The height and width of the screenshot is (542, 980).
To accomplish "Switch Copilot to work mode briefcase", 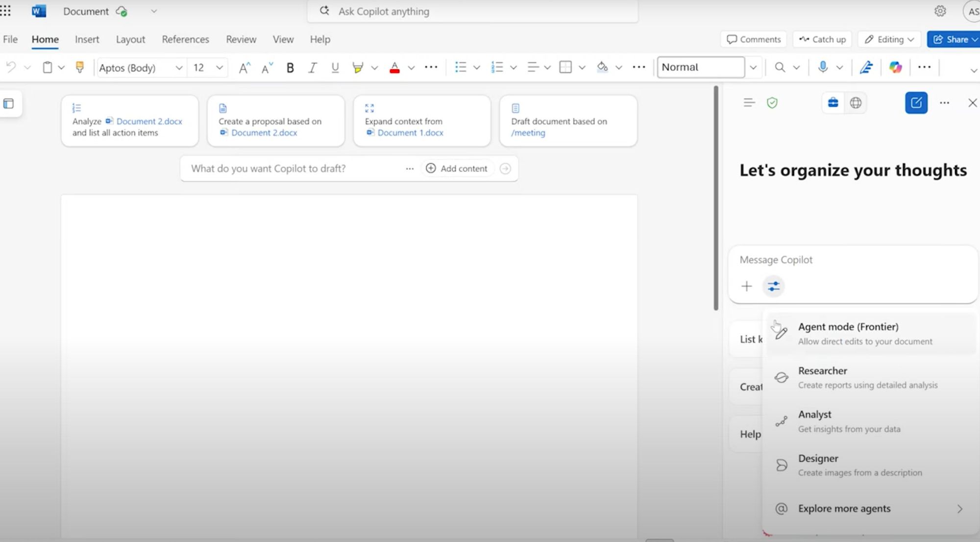I will tap(833, 103).
